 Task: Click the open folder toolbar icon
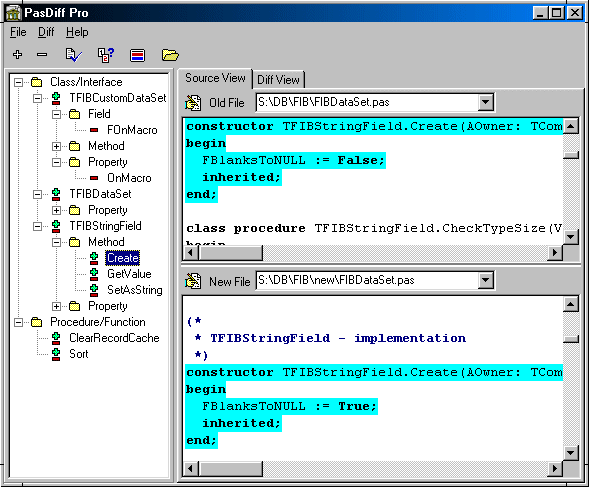[x=170, y=55]
